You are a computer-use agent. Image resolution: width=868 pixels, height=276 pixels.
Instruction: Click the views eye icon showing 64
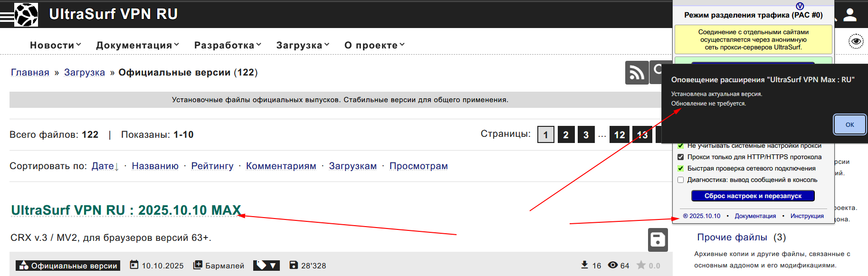pos(613,265)
